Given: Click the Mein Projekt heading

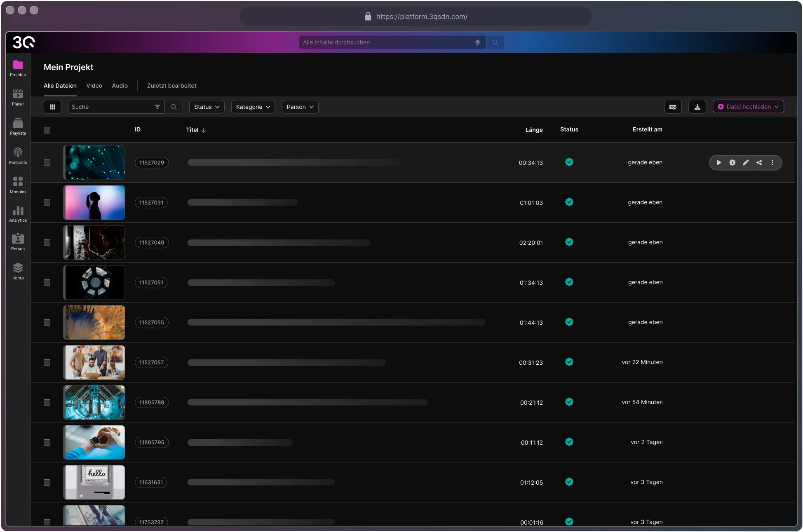Looking at the screenshot, I should click(68, 67).
